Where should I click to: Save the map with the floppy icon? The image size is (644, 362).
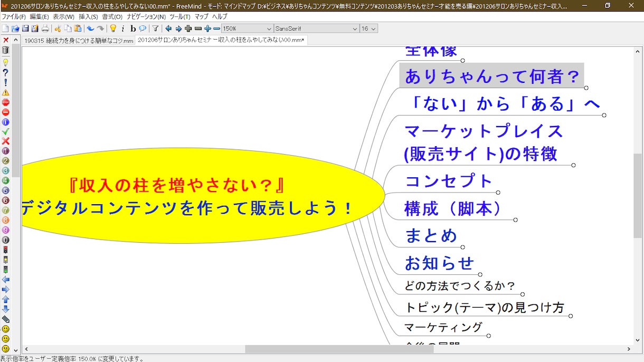pos(25,28)
